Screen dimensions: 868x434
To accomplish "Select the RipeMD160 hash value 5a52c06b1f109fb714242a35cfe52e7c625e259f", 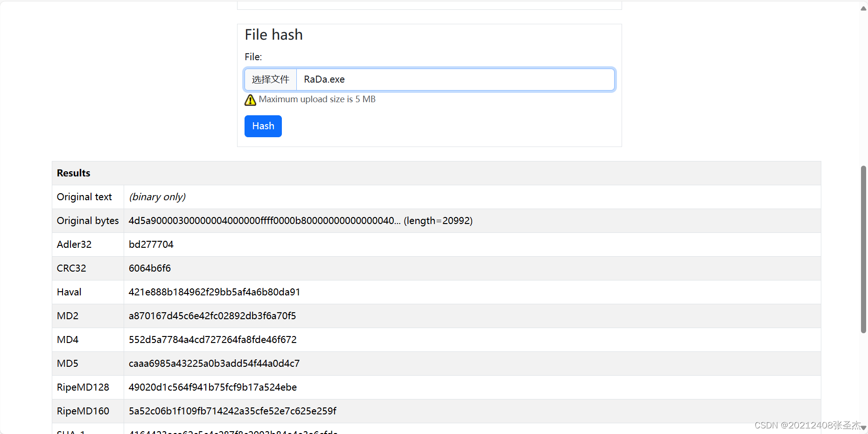I will [x=233, y=411].
